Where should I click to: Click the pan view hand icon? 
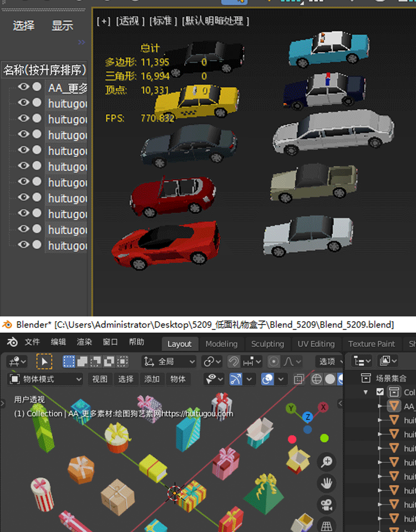(327, 483)
